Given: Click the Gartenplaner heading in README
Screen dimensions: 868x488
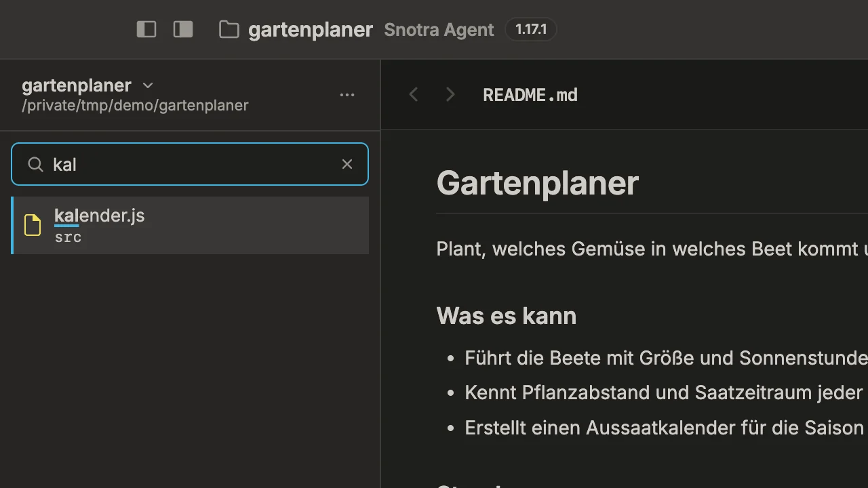Looking at the screenshot, I should [538, 183].
